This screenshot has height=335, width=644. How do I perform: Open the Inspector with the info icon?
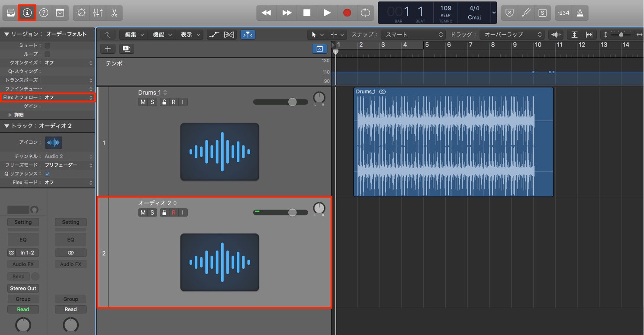click(x=27, y=13)
